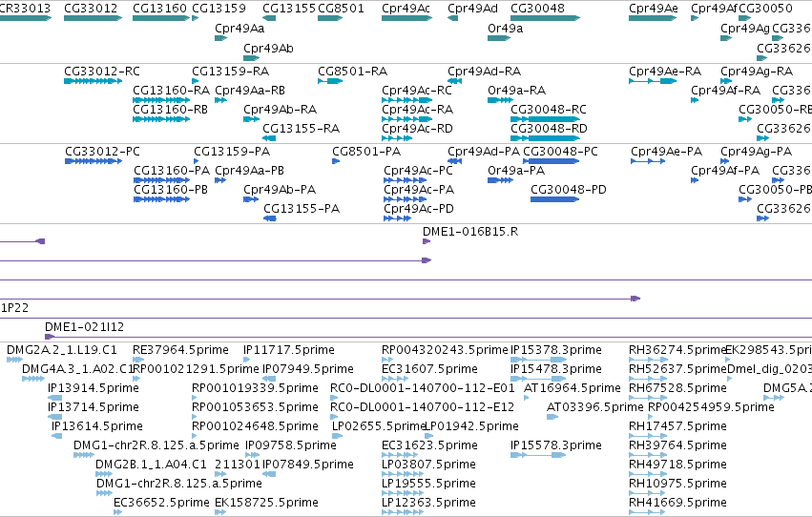The width and height of the screenshot is (812, 517).
Task: Select the Cpr49Ab gene label
Action: click(x=268, y=48)
